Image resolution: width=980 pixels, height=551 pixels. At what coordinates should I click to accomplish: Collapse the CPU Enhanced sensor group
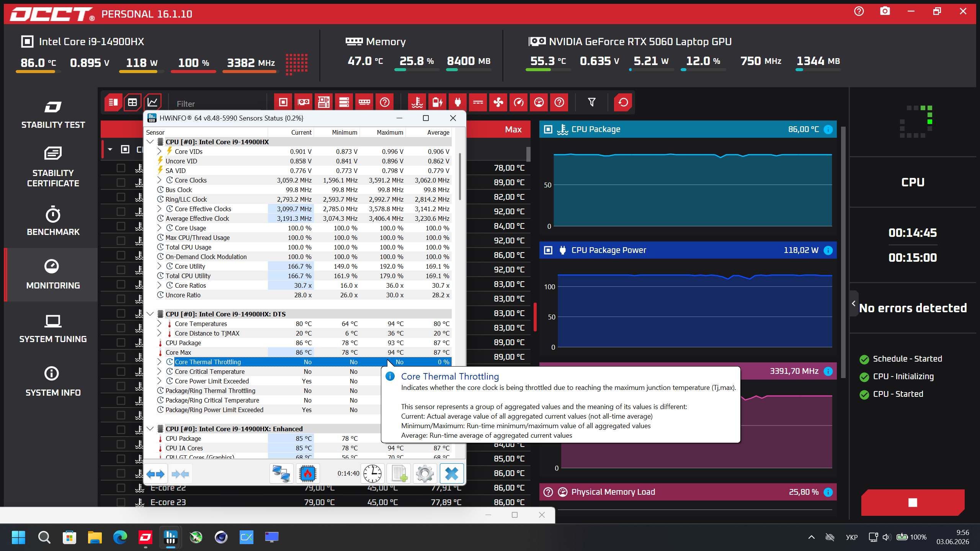pos(150,429)
